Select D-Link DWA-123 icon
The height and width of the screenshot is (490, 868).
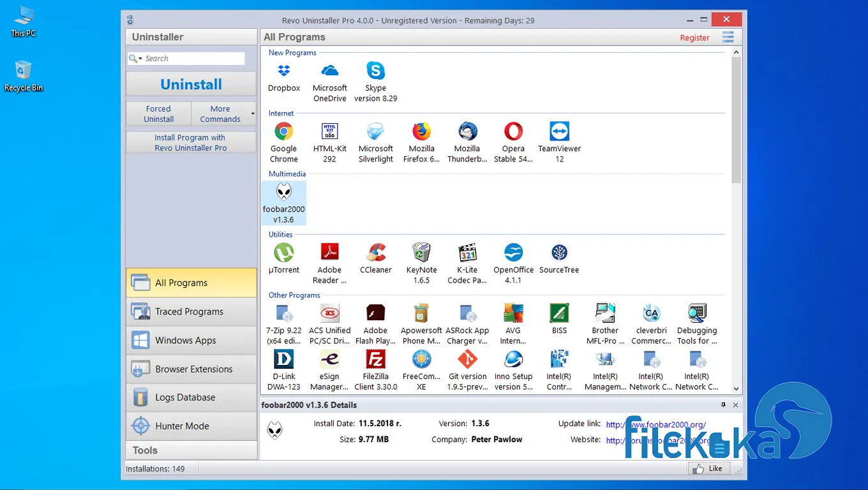(284, 359)
